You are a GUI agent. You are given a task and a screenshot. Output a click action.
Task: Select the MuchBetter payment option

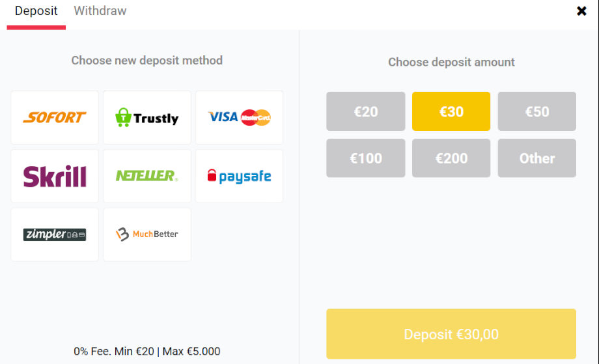pyautogui.click(x=147, y=234)
